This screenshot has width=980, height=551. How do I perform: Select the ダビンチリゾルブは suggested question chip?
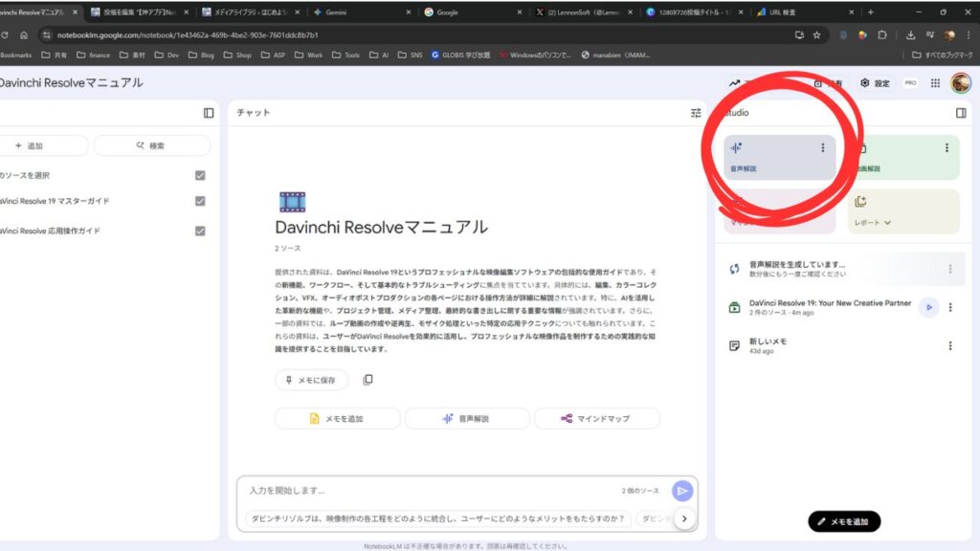pos(438,518)
